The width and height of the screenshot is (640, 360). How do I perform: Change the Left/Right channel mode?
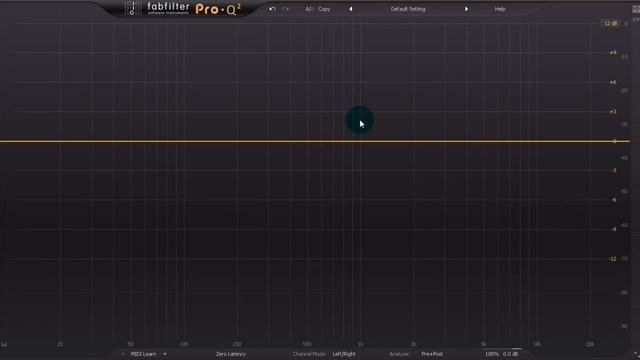[x=344, y=354]
